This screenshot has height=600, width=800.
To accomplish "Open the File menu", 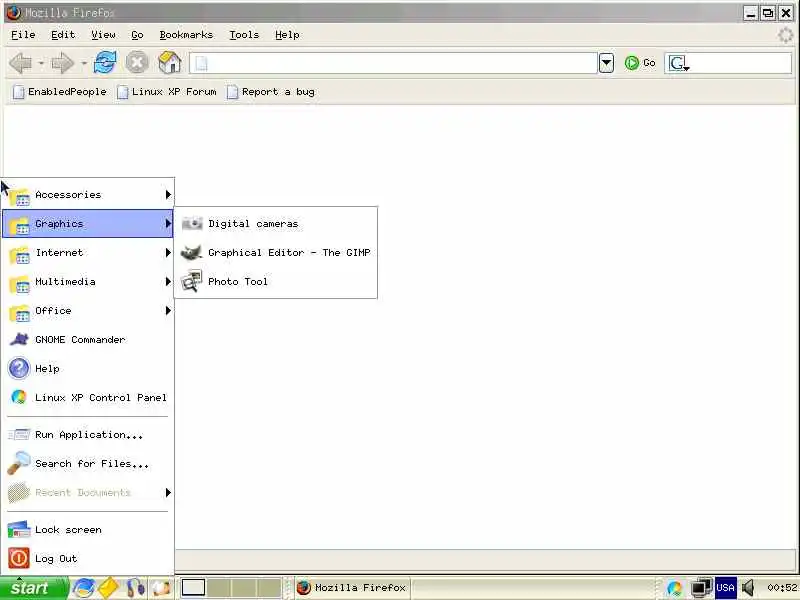I will tap(23, 35).
